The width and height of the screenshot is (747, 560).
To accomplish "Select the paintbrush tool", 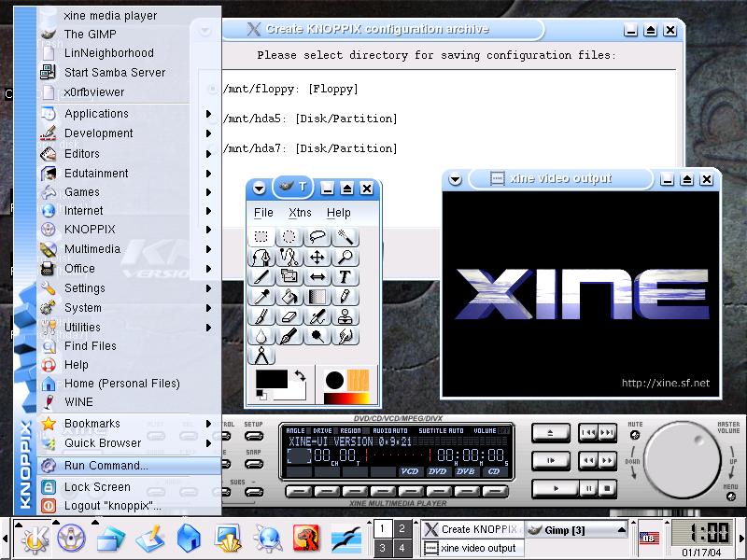I will [x=261, y=316].
